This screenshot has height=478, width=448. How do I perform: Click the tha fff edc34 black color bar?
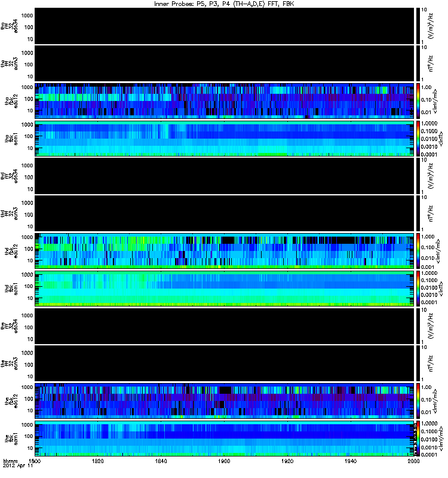coord(418,26)
